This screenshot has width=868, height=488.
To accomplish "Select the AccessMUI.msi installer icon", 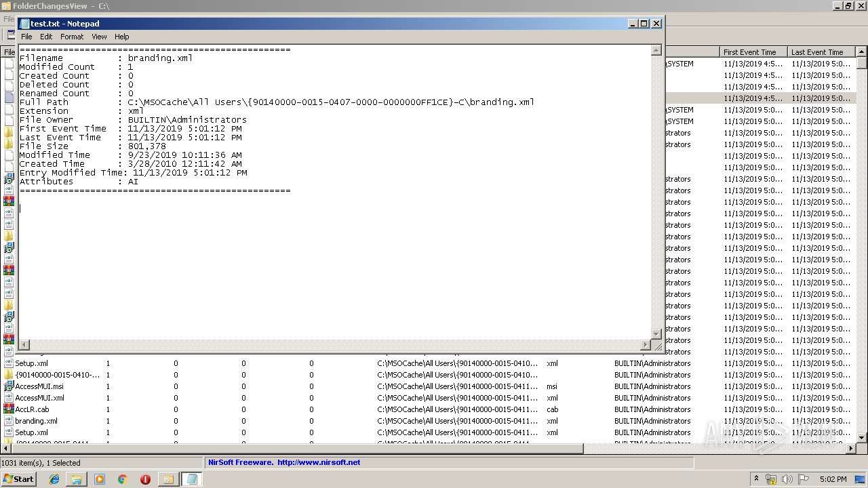I will tap(9, 386).
